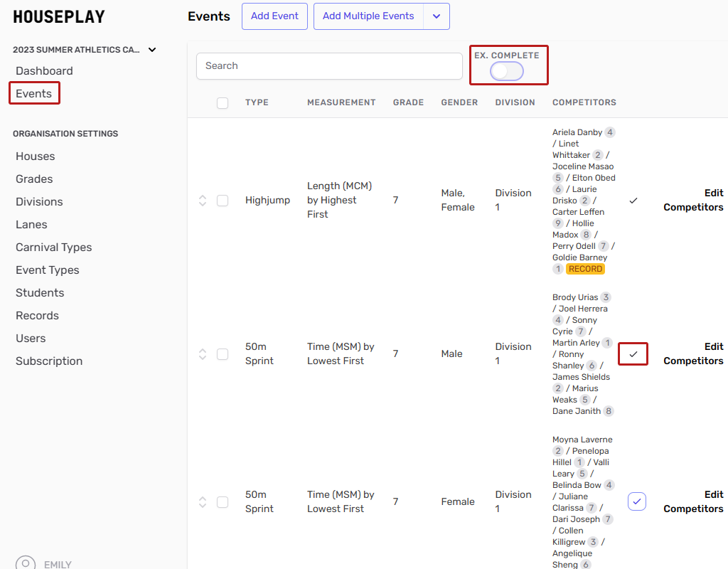Click the HOUSEPLAY logo
The height and width of the screenshot is (569, 728).
59,17
